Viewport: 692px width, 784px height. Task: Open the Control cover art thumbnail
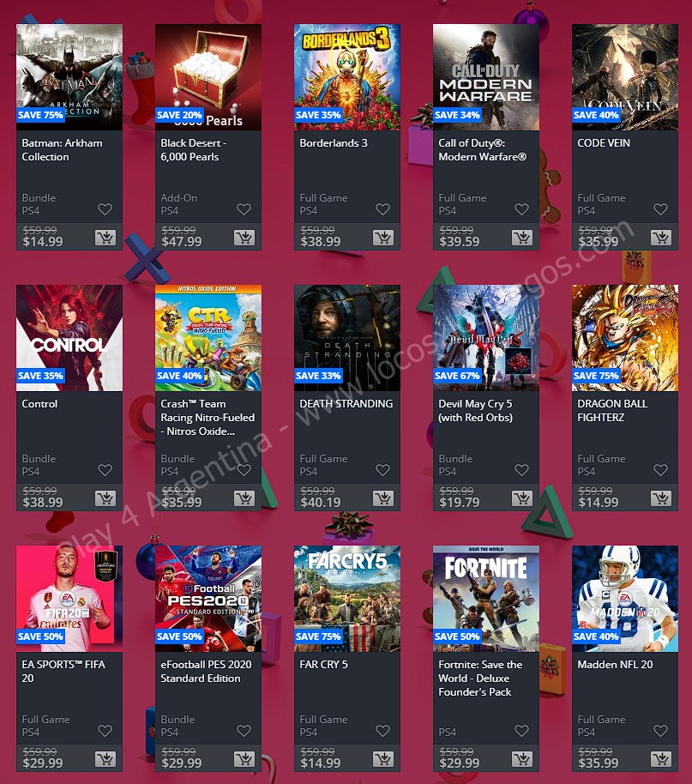(69, 338)
